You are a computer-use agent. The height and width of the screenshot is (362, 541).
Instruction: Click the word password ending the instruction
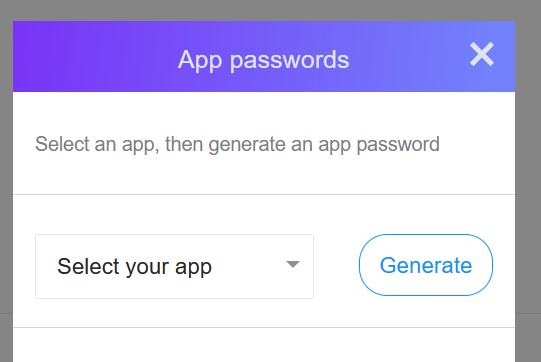(398, 144)
